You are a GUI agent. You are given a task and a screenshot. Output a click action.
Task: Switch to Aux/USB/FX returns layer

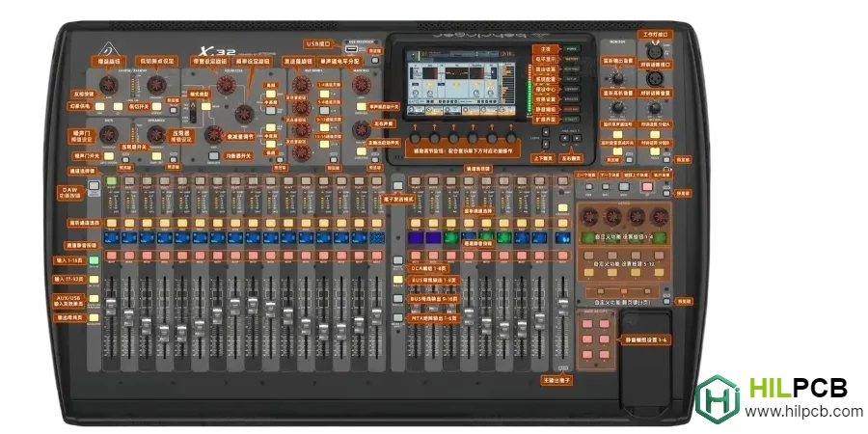point(94,299)
